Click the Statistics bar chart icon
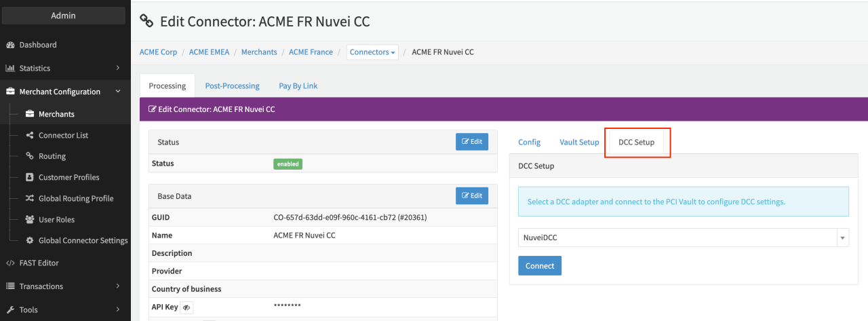Screen dimensions: 868x321 coord(10,69)
